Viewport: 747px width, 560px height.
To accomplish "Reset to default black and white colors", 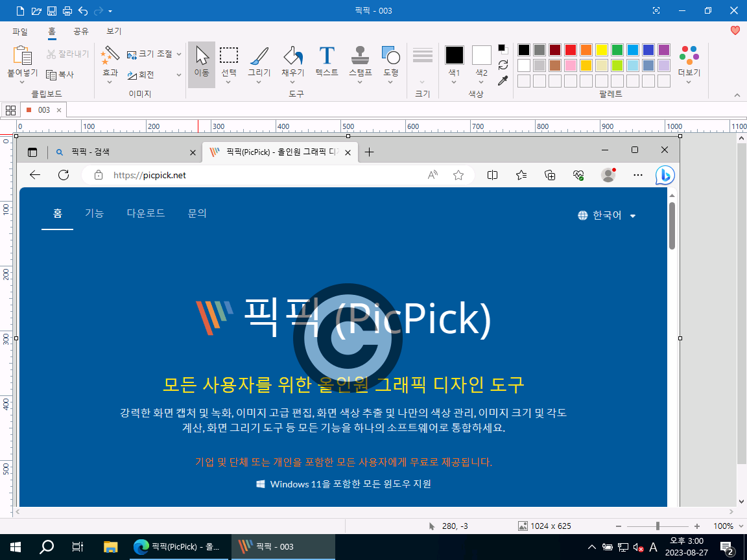I will coord(503,49).
